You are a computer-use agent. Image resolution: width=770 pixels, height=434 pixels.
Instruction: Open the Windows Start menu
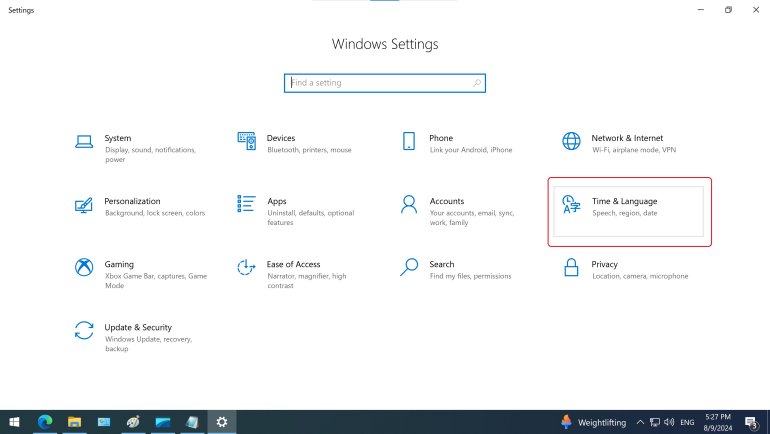click(14, 422)
